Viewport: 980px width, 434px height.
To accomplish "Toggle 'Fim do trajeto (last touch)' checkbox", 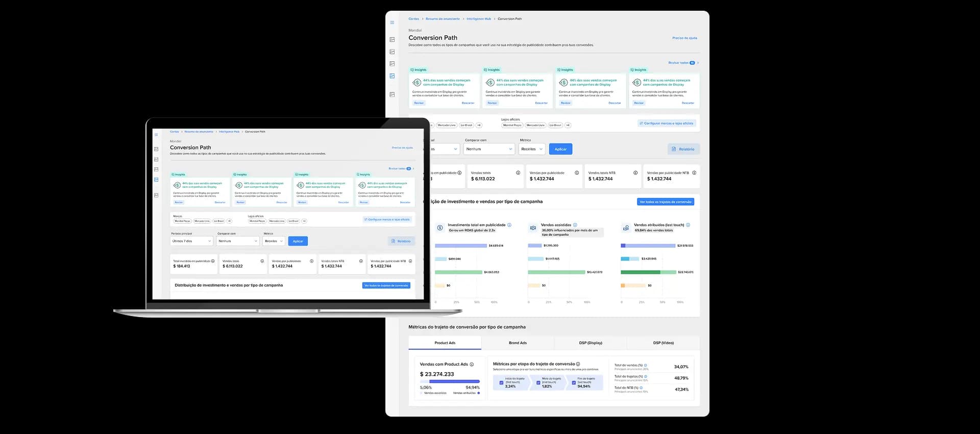I will click(x=574, y=382).
